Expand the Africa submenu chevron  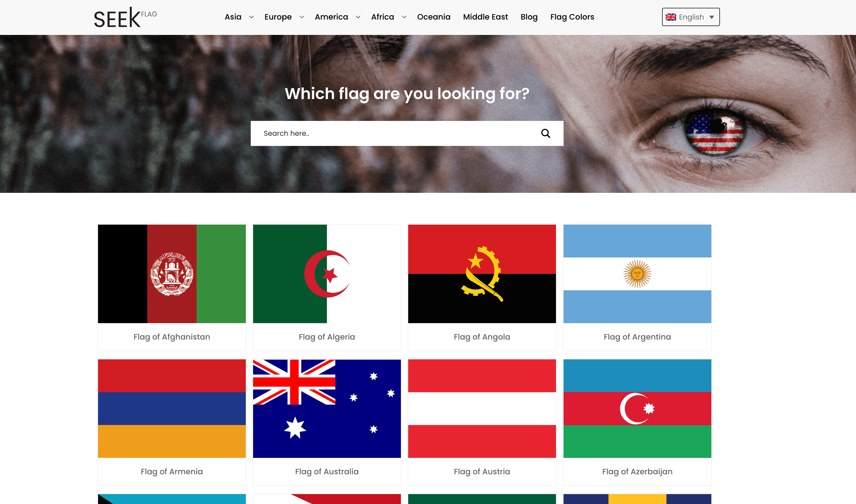coord(404,17)
